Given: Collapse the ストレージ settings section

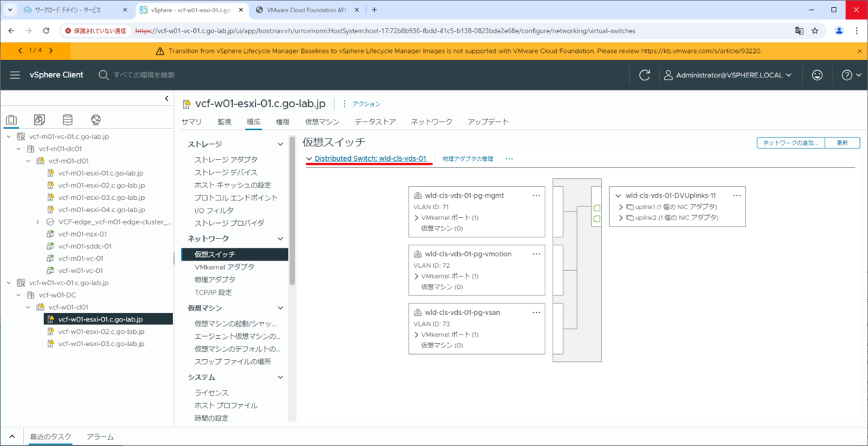Looking at the screenshot, I should [281, 144].
